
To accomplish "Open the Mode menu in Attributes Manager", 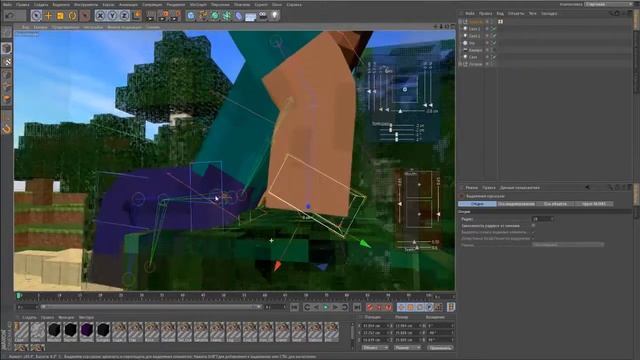I will (471, 188).
